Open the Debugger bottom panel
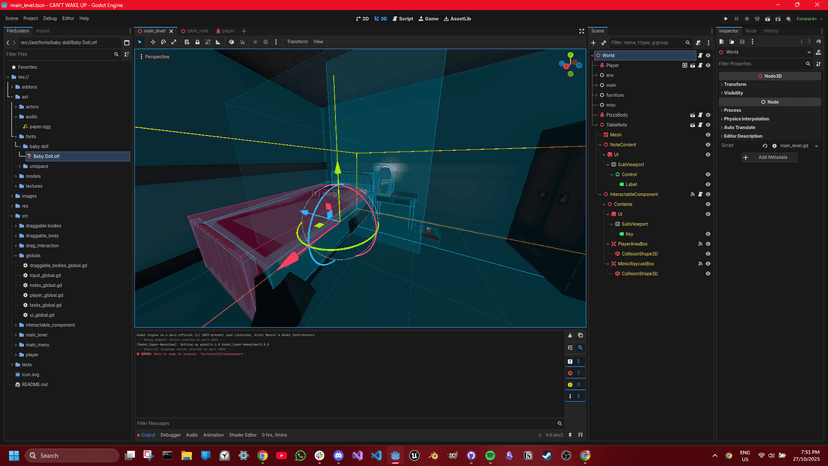This screenshot has width=828, height=466. (x=171, y=435)
